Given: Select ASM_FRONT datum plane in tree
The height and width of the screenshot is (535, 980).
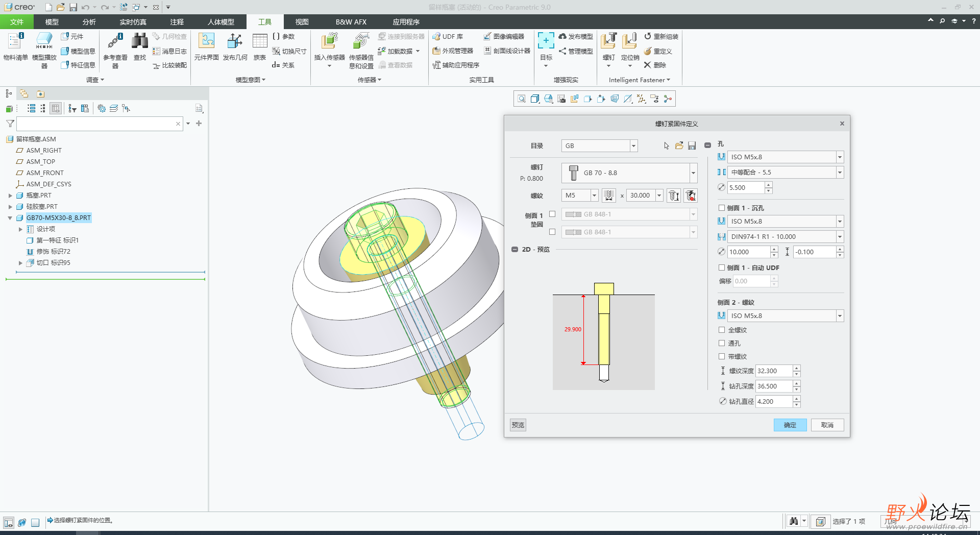Looking at the screenshot, I should click(45, 173).
